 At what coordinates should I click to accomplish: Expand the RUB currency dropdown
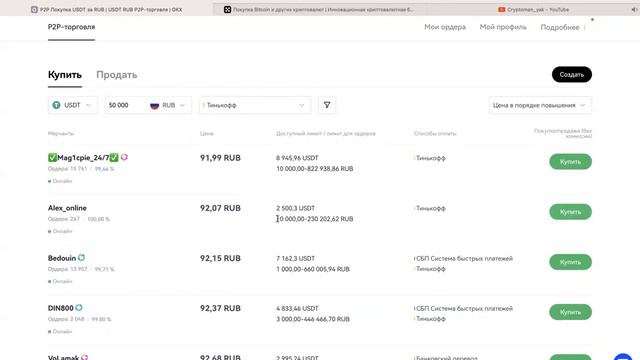pyautogui.click(x=168, y=105)
